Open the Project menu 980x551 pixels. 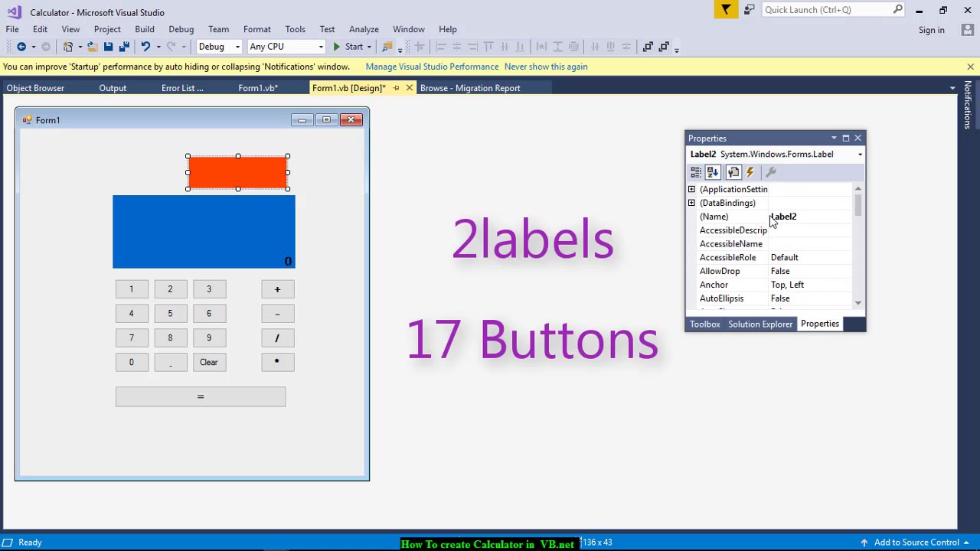(107, 29)
